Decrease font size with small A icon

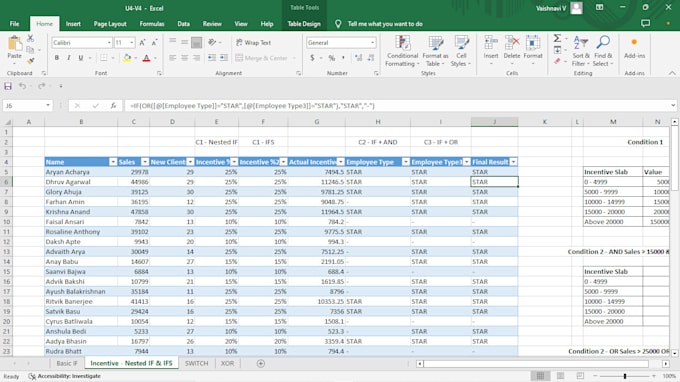[154, 42]
